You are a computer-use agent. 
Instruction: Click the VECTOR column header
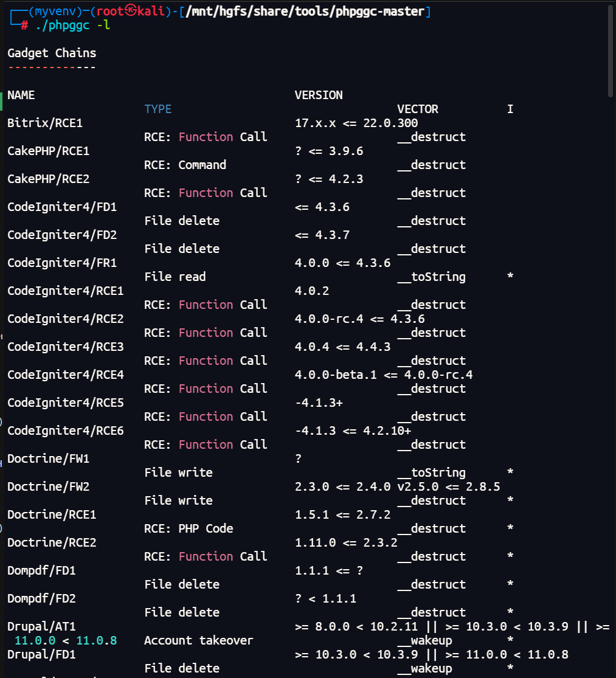[x=418, y=109]
